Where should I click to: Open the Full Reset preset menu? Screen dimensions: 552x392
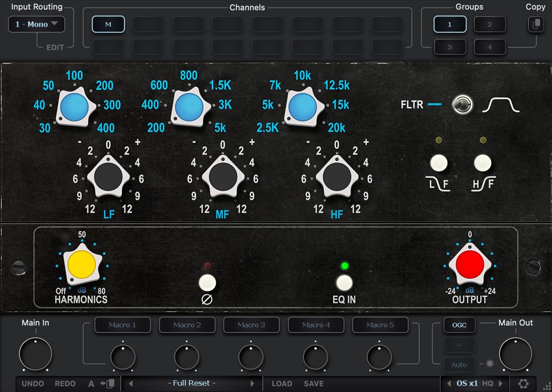(192, 383)
